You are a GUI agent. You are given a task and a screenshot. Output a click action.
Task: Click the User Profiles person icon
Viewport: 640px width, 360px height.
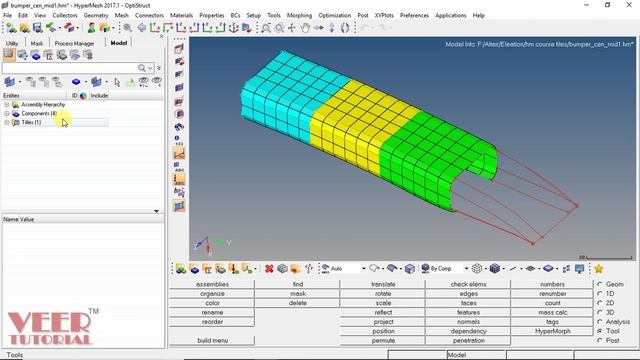(x=91, y=28)
